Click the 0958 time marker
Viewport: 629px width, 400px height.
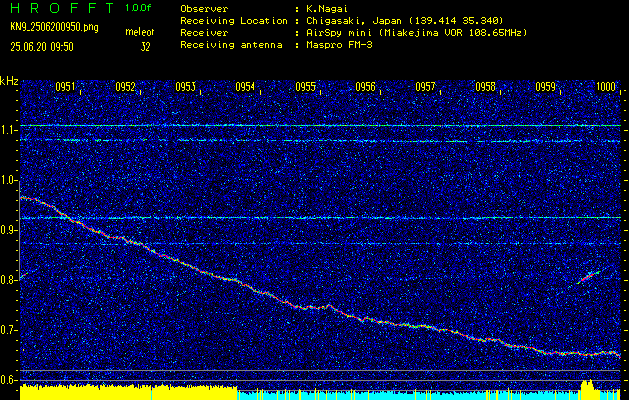[485, 87]
